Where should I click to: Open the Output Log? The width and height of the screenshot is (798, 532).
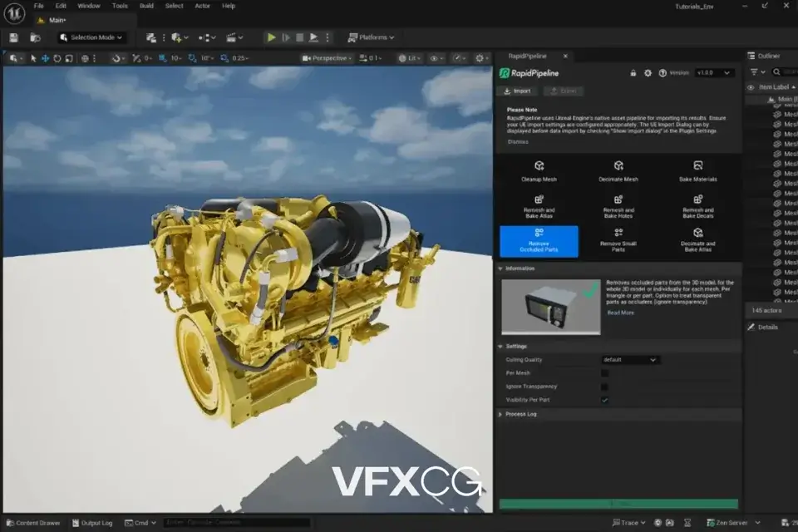92,523
